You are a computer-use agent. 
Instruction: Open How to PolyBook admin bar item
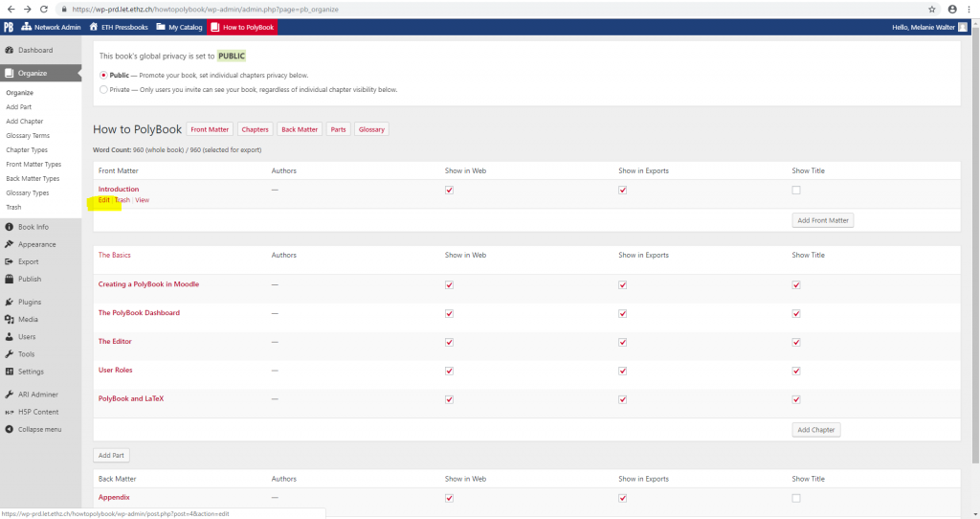[x=242, y=27]
